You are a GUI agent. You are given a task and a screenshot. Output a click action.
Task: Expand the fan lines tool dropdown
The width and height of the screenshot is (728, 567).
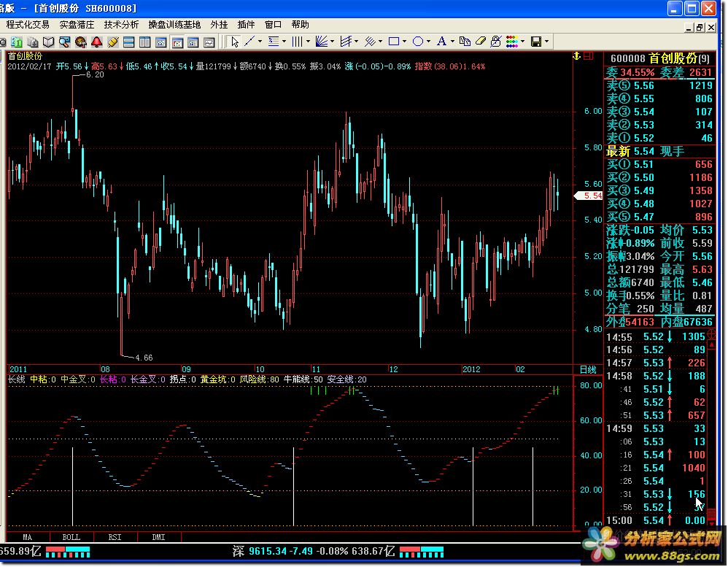pos(333,42)
